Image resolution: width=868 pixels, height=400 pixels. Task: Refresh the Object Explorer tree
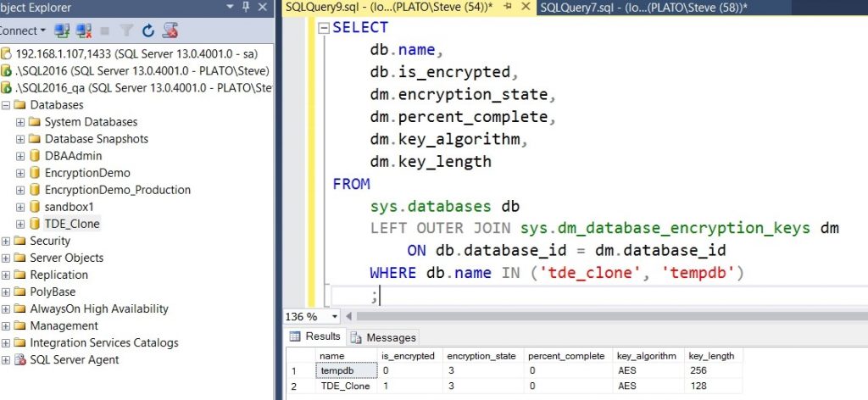pyautogui.click(x=148, y=31)
